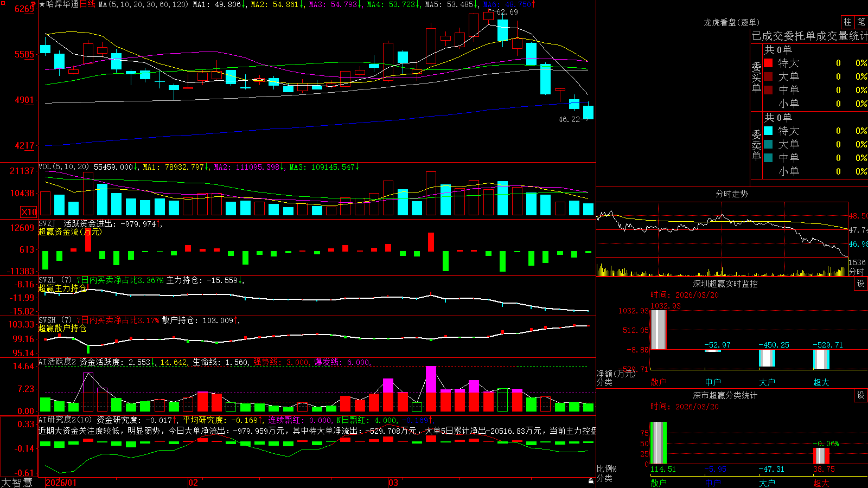868x488 pixels.
Task: Click the 龙虎看盘(逐单) panel title
Action: [x=731, y=22]
